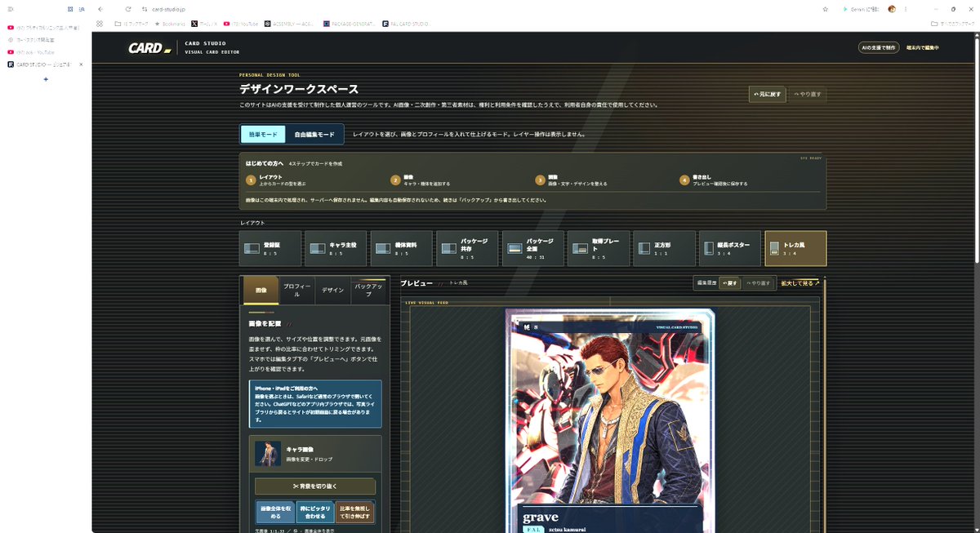Click 比率を無視して引き伸ばす button
980x533 pixels.
click(x=355, y=512)
